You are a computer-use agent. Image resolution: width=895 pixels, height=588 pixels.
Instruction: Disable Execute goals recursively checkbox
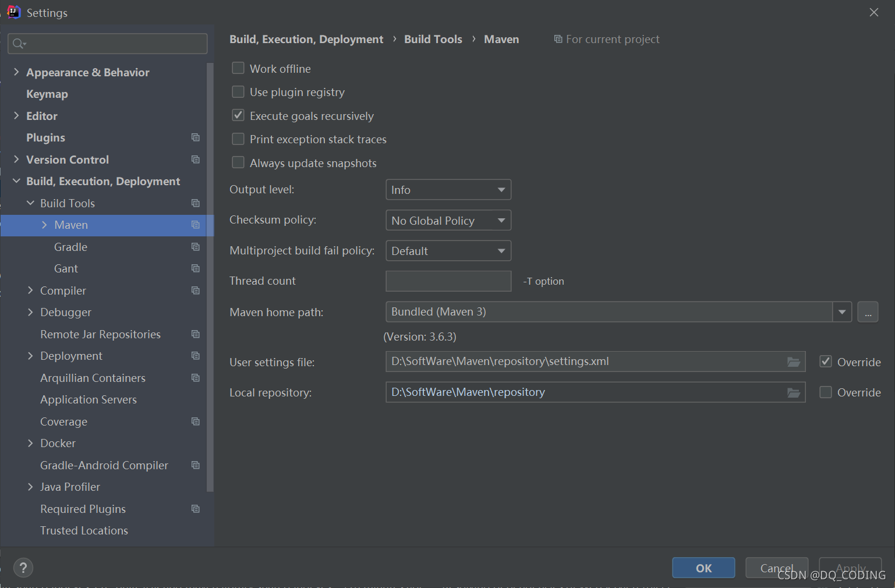238,115
